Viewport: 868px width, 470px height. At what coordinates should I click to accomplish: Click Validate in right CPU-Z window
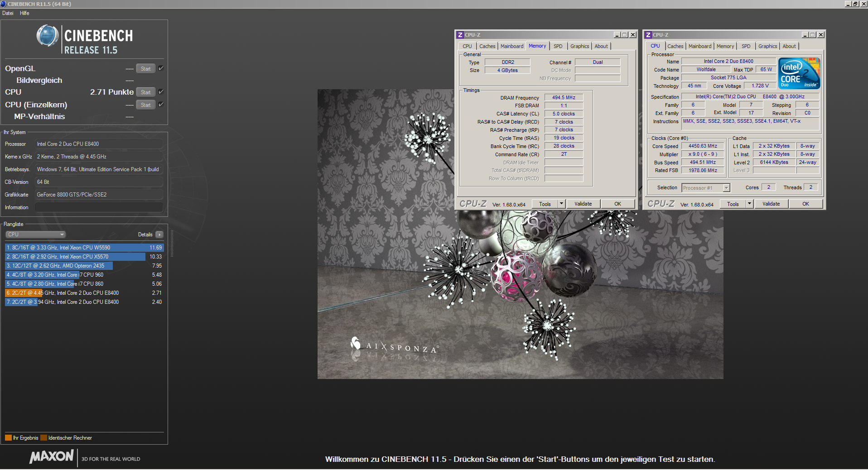(772, 204)
